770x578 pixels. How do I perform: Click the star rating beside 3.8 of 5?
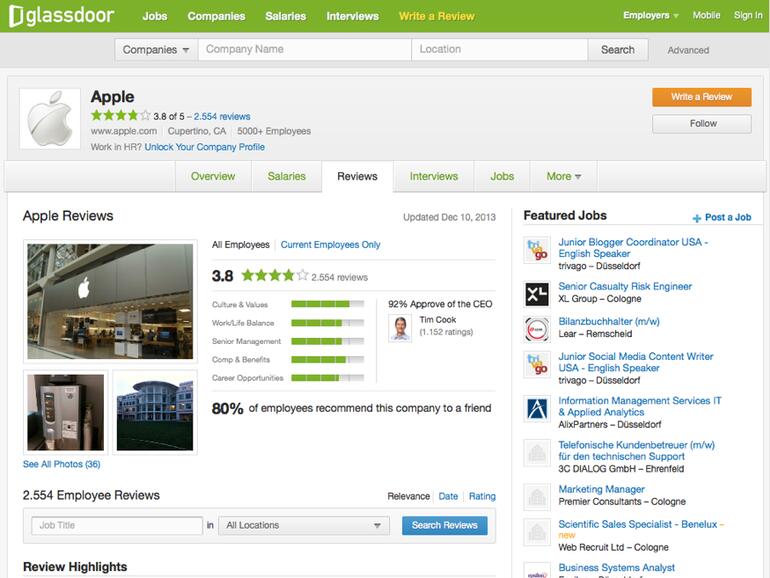(120, 116)
